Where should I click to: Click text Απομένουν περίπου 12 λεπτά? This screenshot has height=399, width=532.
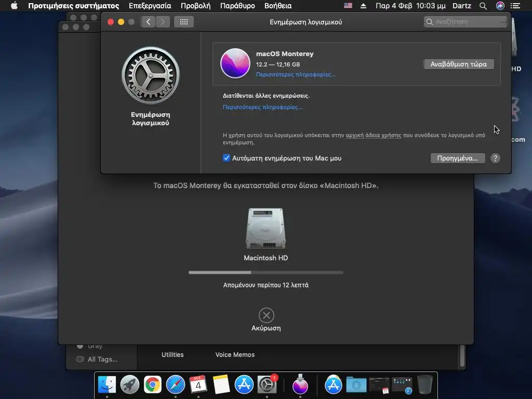click(265, 285)
